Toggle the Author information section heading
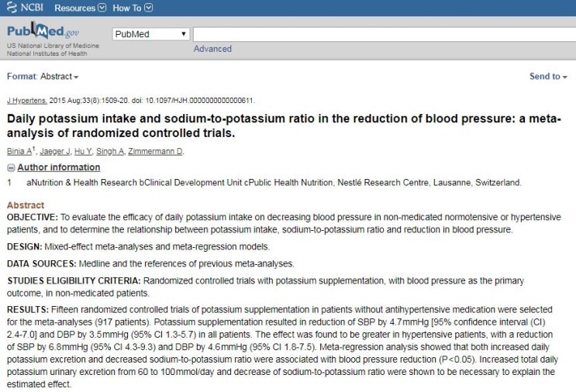The height and width of the screenshot is (392, 576). tap(59, 167)
